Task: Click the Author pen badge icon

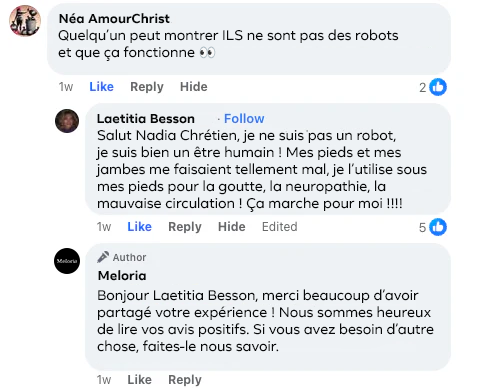Action: (103, 257)
